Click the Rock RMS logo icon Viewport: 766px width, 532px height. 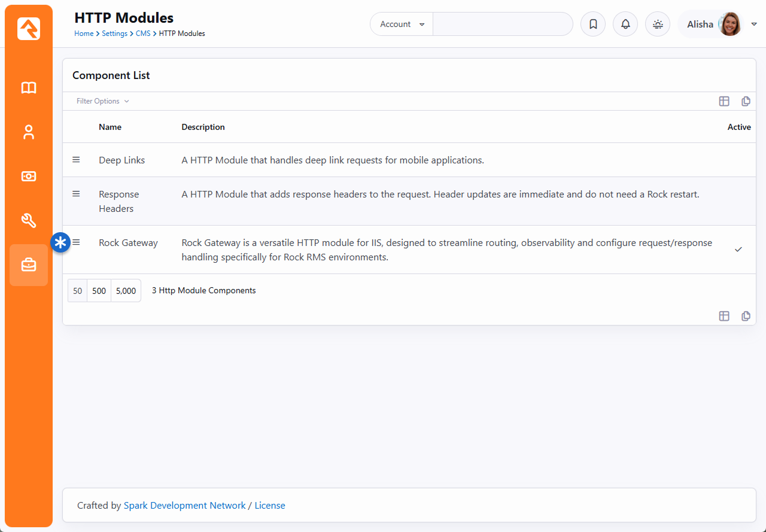[29, 29]
